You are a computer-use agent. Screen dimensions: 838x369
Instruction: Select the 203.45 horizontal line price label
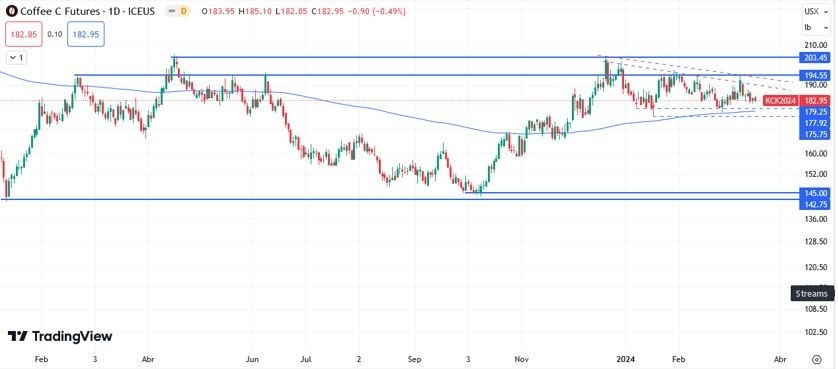[814, 57]
